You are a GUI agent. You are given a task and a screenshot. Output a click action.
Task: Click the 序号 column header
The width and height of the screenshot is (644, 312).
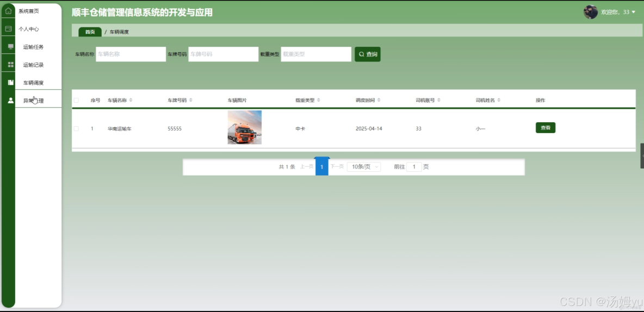tap(95, 100)
